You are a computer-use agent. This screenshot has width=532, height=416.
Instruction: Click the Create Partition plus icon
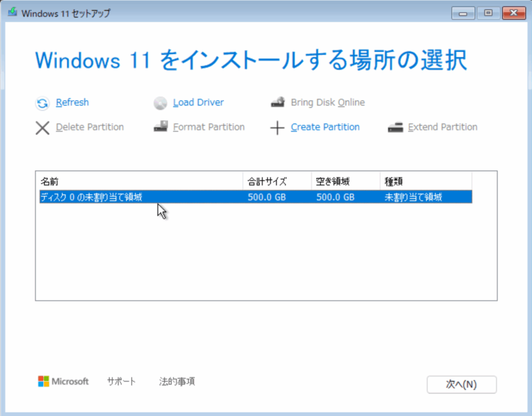click(x=278, y=128)
